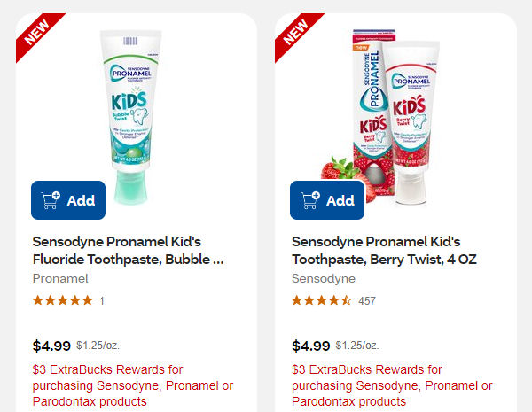Viewport: 532px width, 412px height.
Task: Open the single review count for Bubble Twist
Action: (102, 301)
